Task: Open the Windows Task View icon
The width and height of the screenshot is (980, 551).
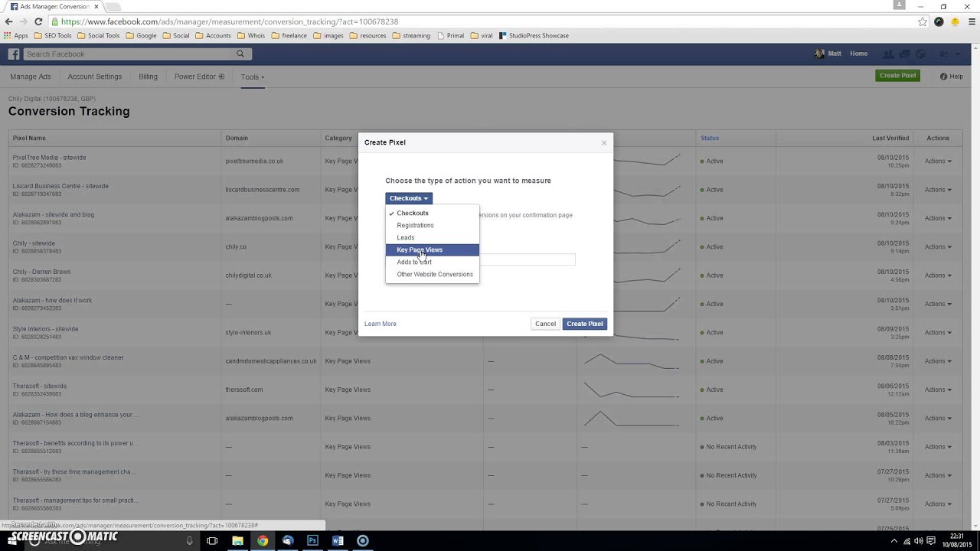Action: pyautogui.click(x=212, y=540)
